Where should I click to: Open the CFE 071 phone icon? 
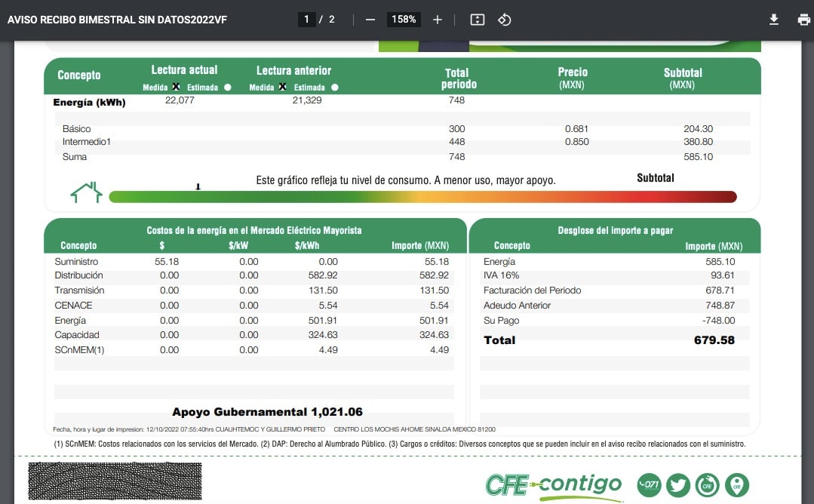[x=649, y=485]
